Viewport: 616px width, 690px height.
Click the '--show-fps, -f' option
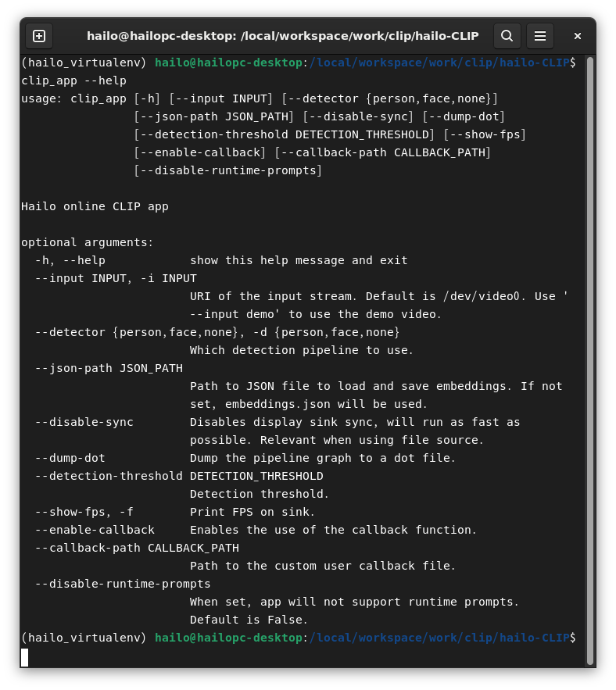(84, 512)
